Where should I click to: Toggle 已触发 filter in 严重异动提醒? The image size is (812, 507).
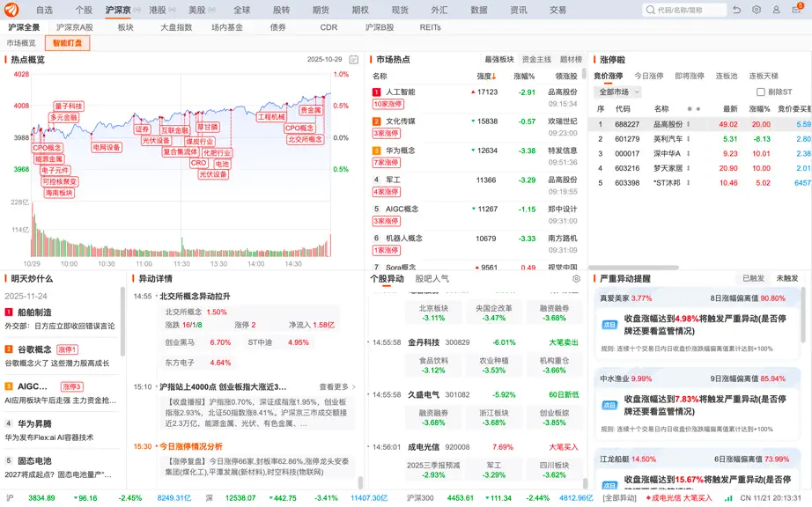(x=754, y=278)
